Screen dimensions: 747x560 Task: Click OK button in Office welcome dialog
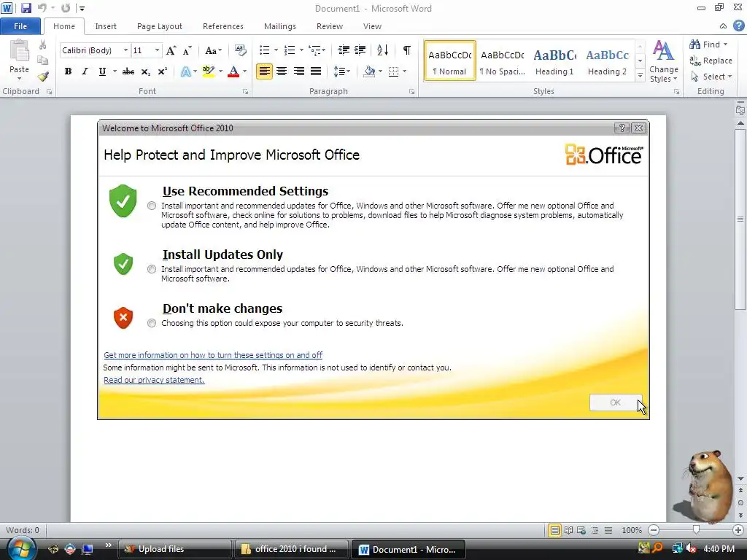point(616,402)
